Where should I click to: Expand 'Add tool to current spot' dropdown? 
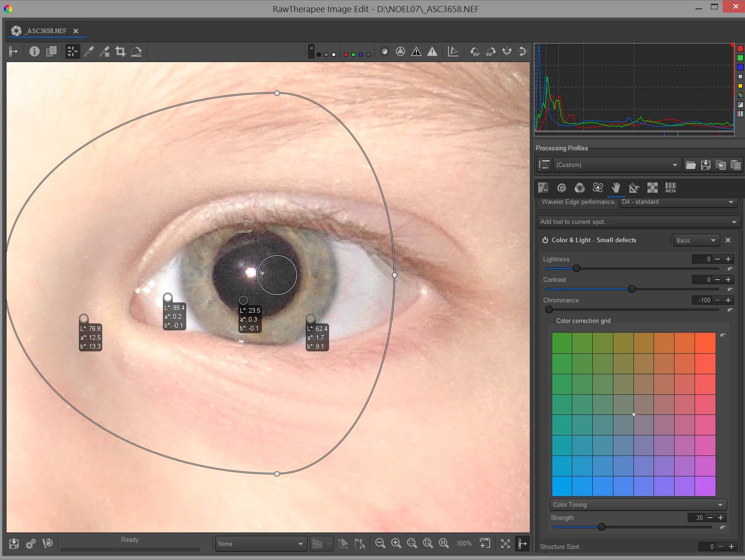pos(638,222)
